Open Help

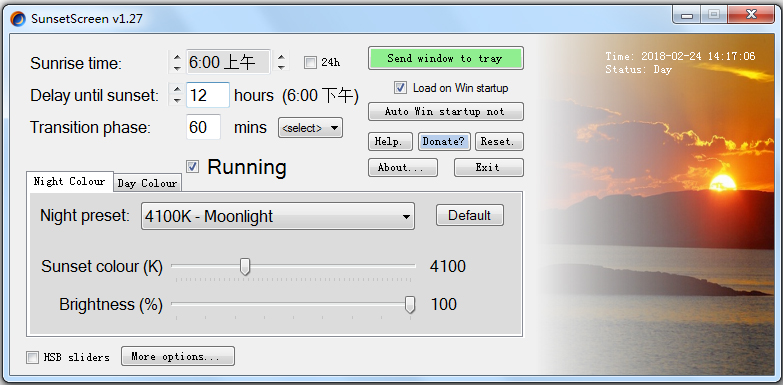click(x=391, y=141)
